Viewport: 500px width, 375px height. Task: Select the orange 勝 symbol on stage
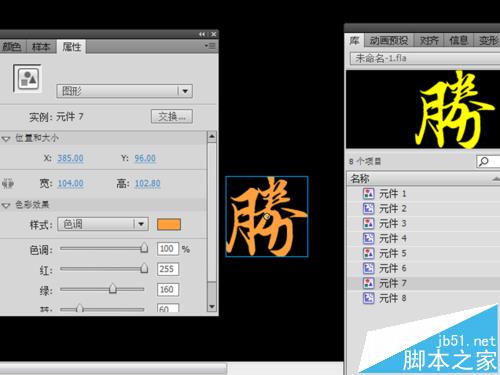267,217
